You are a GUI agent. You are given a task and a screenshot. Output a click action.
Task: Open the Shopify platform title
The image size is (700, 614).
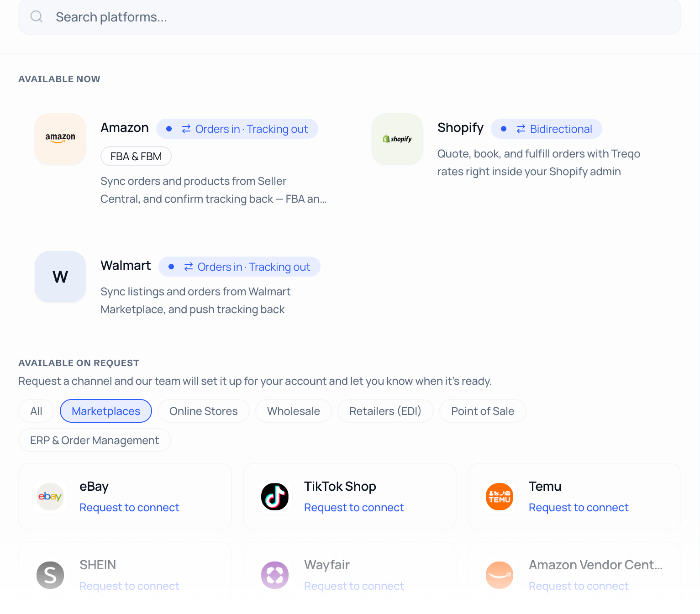coord(460,128)
